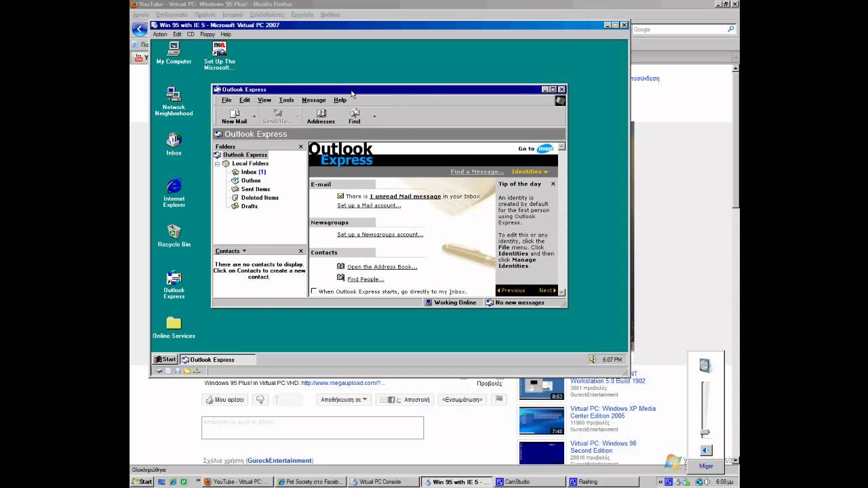The width and height of the screenshot is (868, 488).
Task: Click the flag report icon
Action: (x=499, y=399)
